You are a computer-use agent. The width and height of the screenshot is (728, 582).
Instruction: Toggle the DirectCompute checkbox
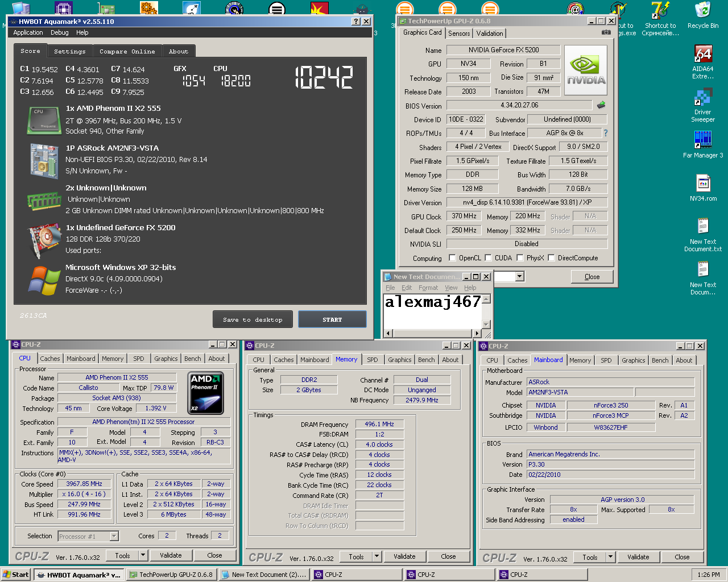(551, 257)
